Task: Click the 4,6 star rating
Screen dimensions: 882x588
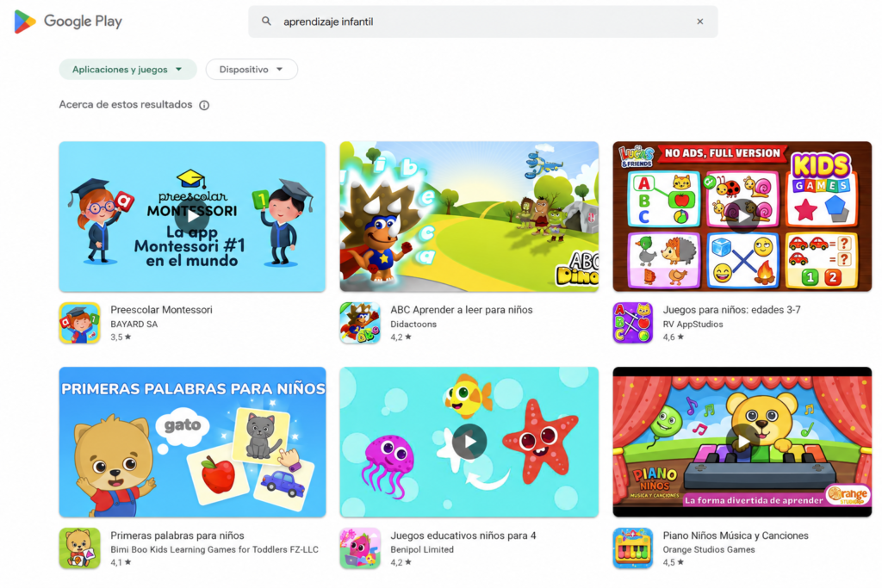Action: [x=674, y=337]
